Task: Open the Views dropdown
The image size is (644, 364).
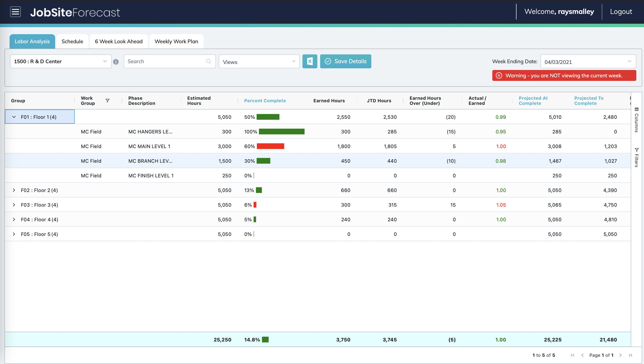Action: [x=259, y=62]
